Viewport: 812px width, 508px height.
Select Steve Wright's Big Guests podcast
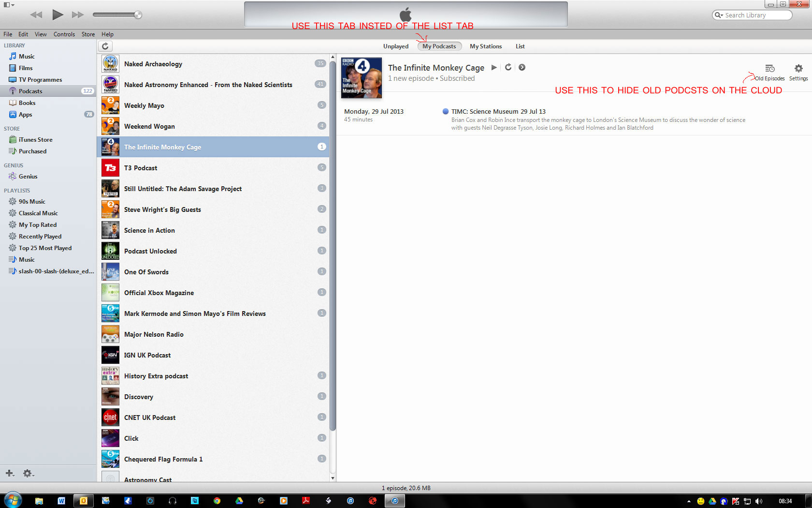(213, 209)
